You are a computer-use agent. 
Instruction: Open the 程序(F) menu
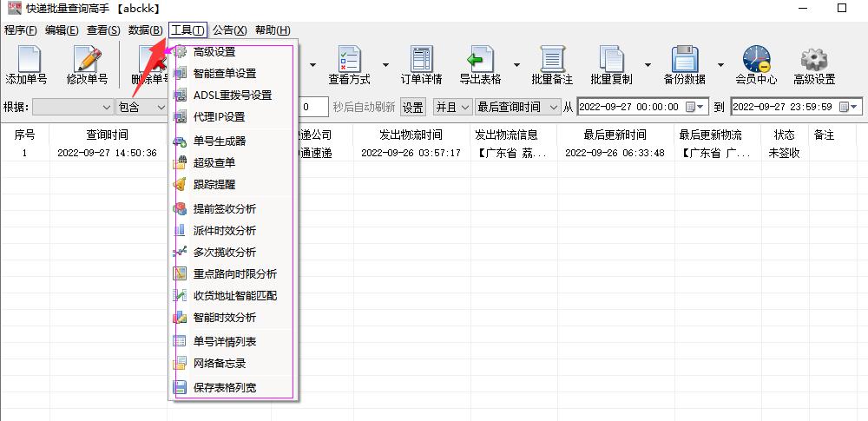point(21,30)
